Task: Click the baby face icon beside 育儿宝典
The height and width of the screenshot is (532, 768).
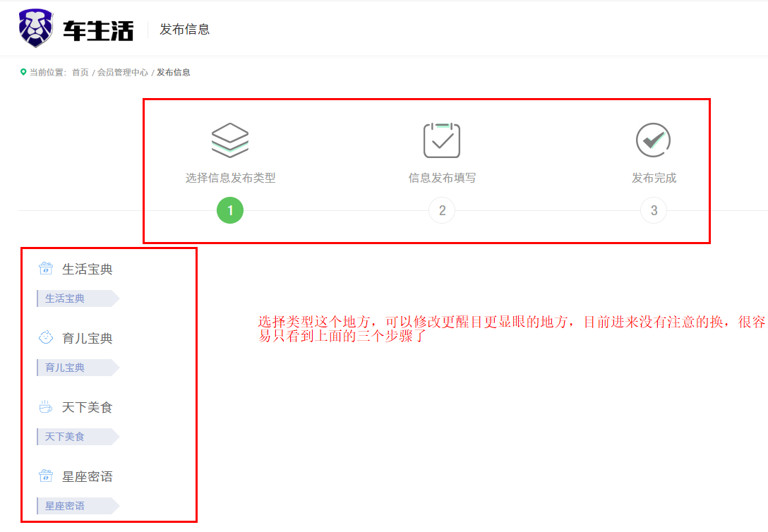Action: tap(46, 338)
